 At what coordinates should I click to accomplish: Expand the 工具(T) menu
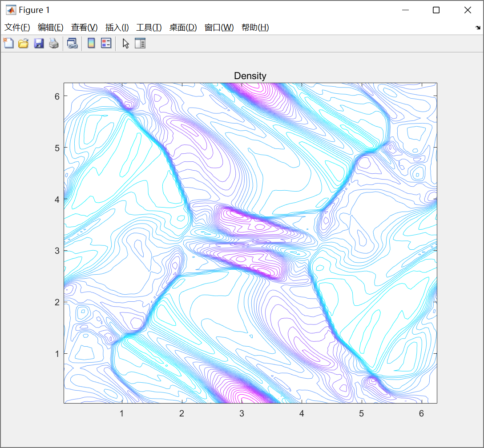149,28
